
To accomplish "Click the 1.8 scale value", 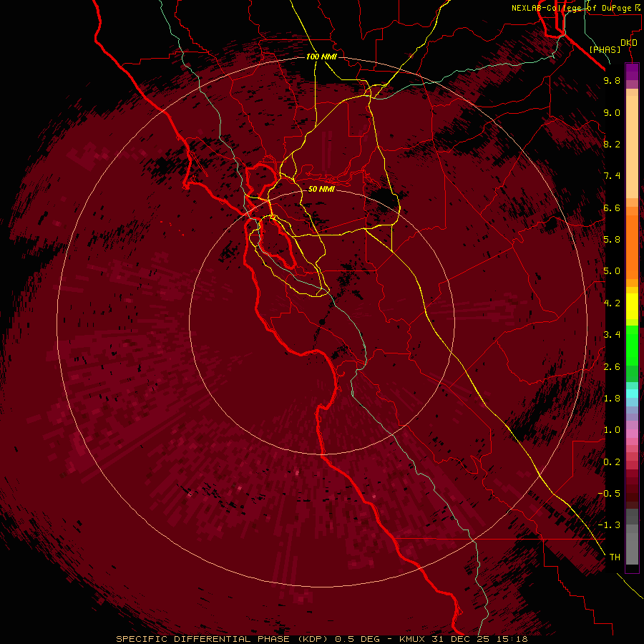I will [612, 399].
